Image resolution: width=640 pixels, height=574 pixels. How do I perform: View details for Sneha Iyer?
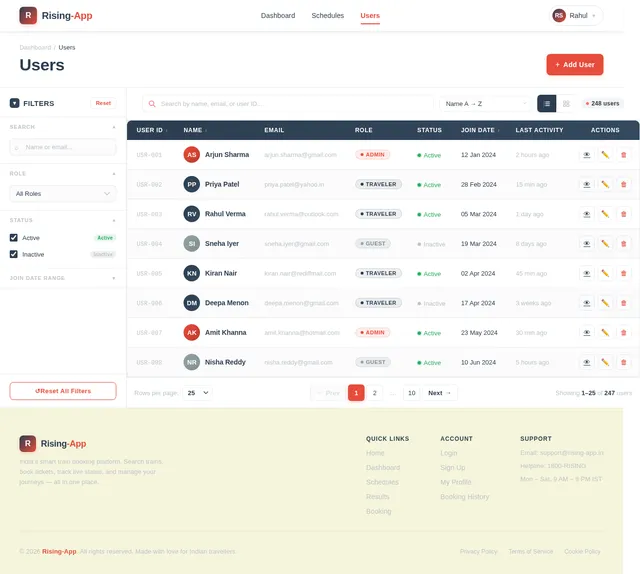(x=587, y=244)
